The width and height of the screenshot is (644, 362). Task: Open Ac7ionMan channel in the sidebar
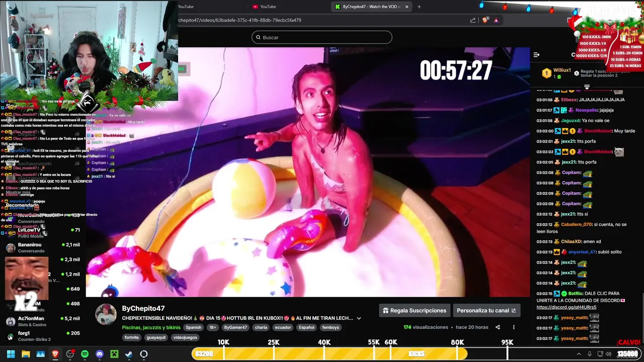[x=43, y=321]
